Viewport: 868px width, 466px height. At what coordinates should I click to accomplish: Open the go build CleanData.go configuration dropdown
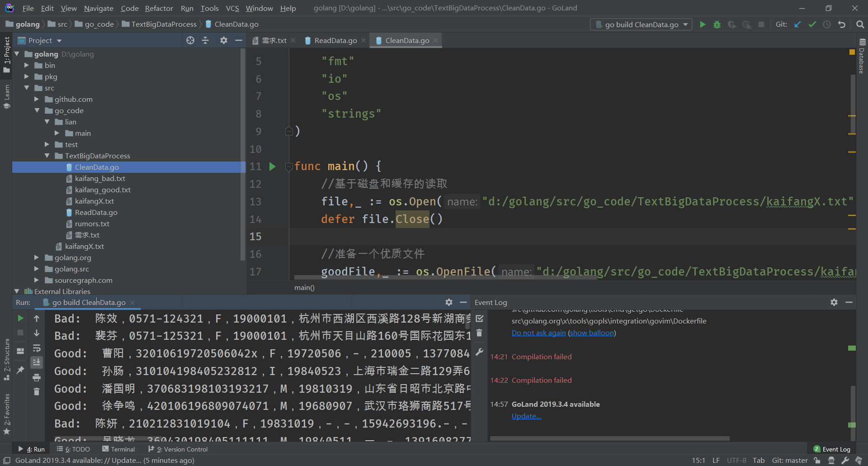[685, 24]
